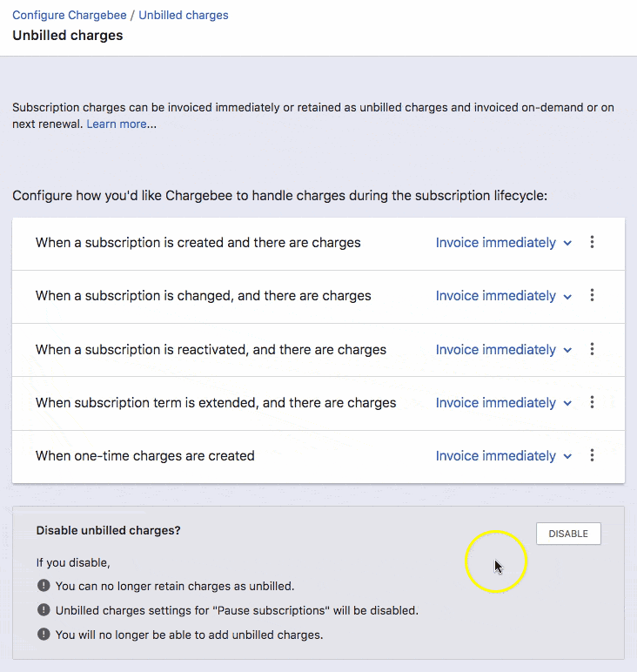
Task: Select the 'When one-time charges are created' row
Action: [145, 456]
